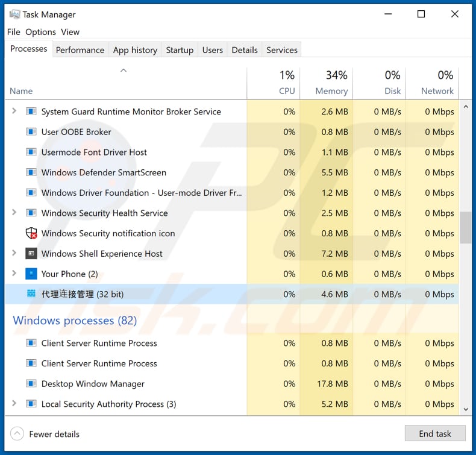Maximize the Task Manager window
The width and height of the screenshot is (476, 455).
coord(421,14)
